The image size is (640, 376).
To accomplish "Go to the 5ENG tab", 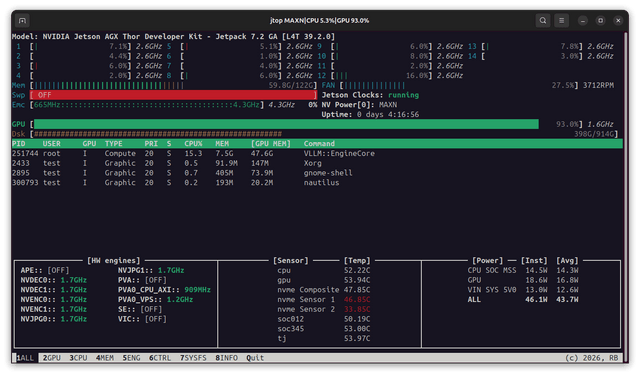I will click(x=131, y=358).
